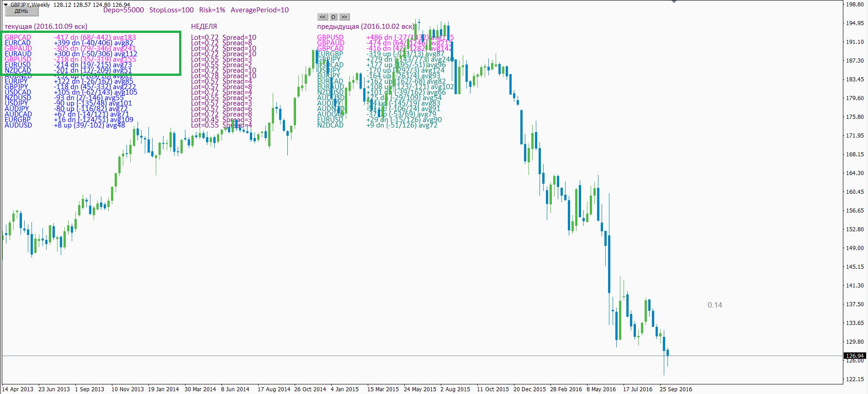Click the chart shift marker on top edge
Screen dimensions: 868x394
pyautogui.click(x=674, y=2)
